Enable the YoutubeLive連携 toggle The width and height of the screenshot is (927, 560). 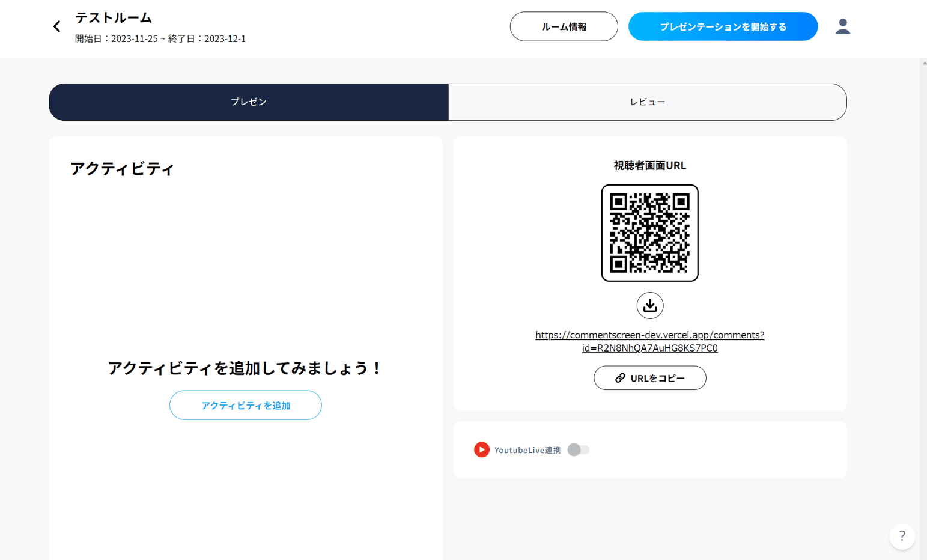578,449
